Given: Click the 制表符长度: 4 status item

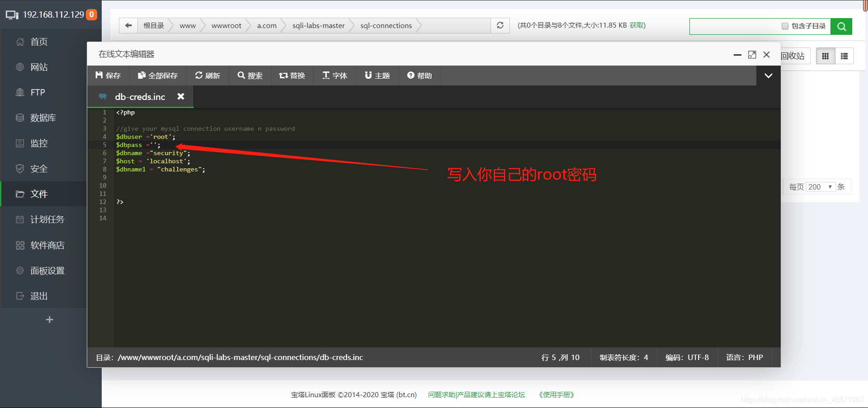Looking at the screenshot, I should 624,357.
